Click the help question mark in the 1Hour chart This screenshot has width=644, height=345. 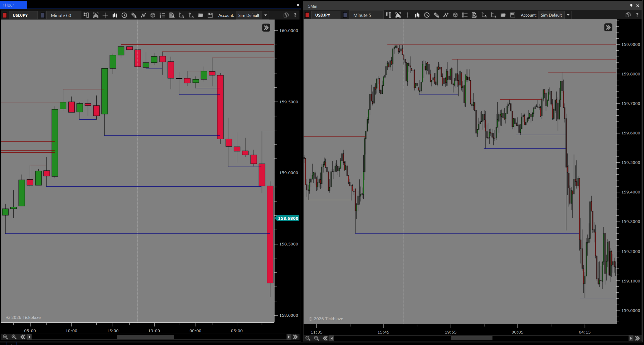pyautogui.click(x=295, y=15)
